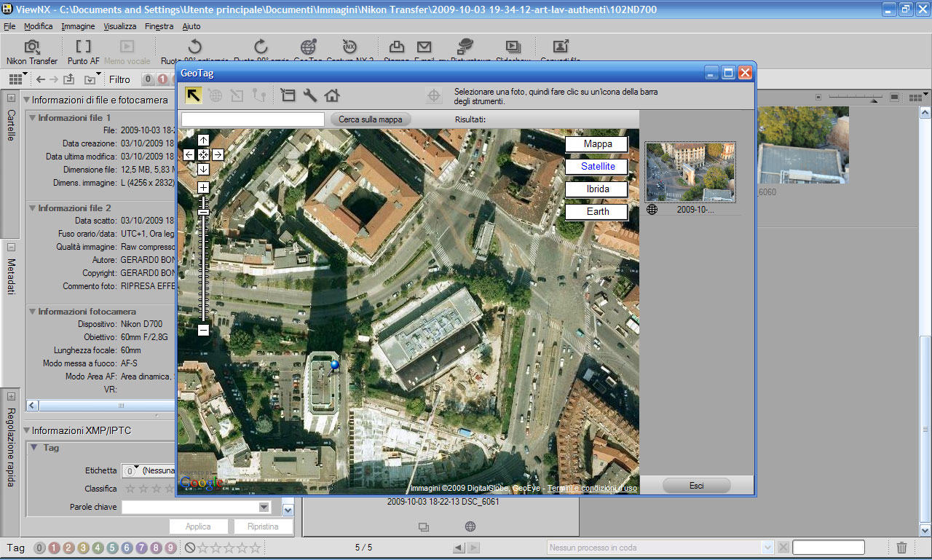932x560 pixels.
Task: Set tag 0 in the bottom Tag bar
Action: tap(39, 548)
